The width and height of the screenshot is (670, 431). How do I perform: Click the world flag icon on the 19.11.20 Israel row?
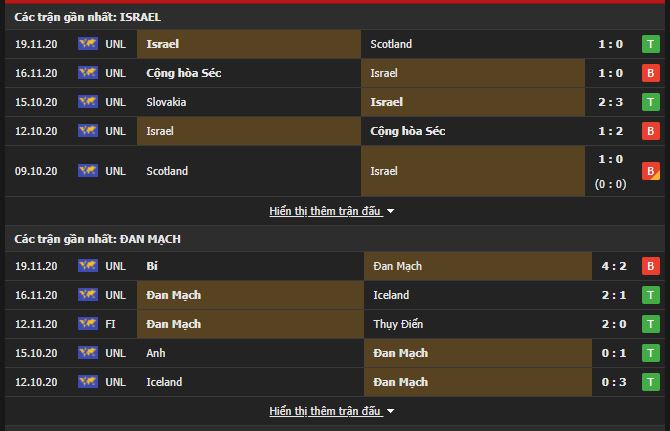88,44
